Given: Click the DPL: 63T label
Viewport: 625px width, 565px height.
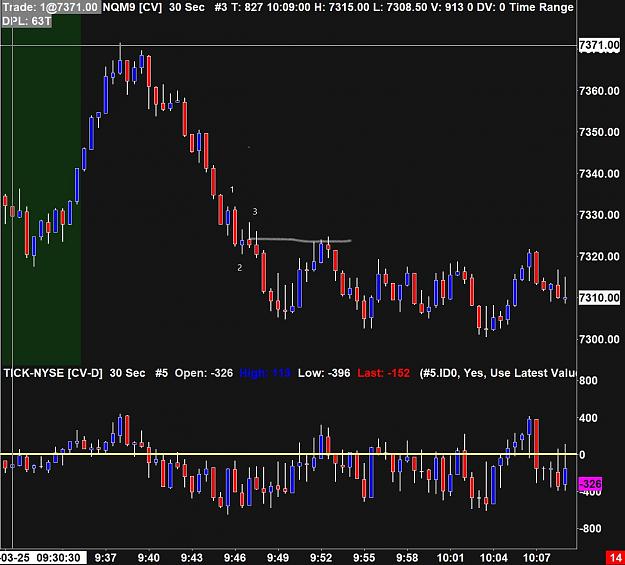Looking at the screenshot, I should [26, 21].
